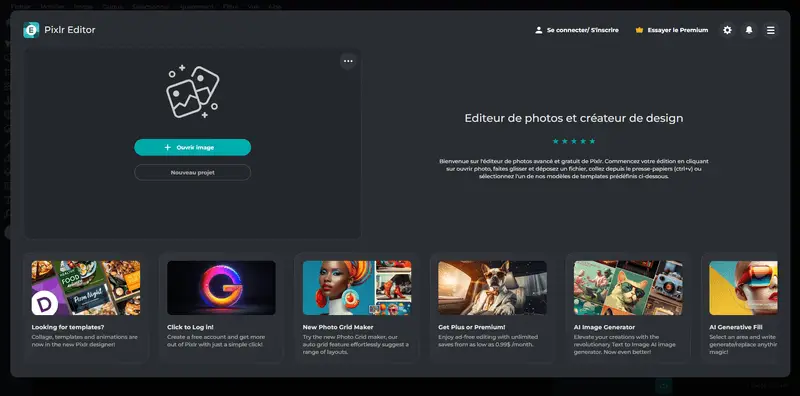
Task: Open the AI Generative Fill thumbnail
Action: click(x=743, y=288)
